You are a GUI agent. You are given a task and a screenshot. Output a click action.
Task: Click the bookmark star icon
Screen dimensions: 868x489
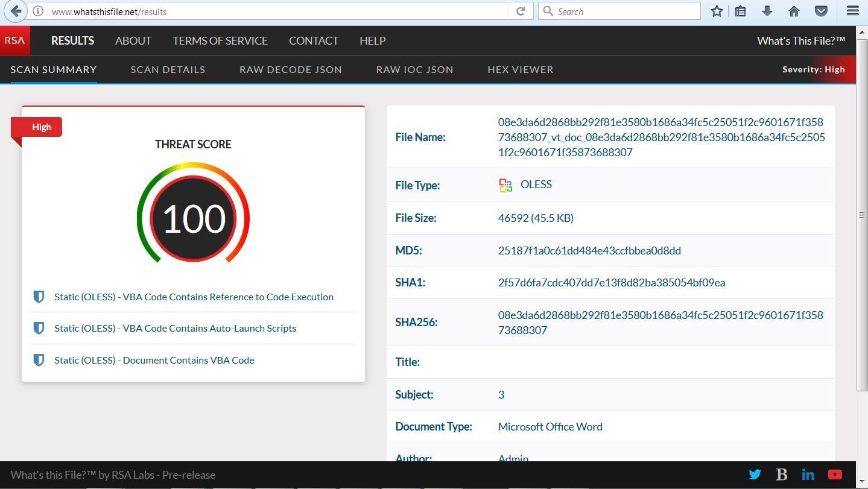click(x=717, y=11)
